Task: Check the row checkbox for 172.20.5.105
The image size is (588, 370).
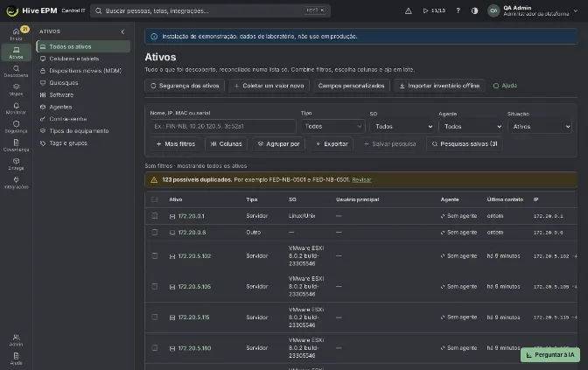Action: click(x=155, y=286)
